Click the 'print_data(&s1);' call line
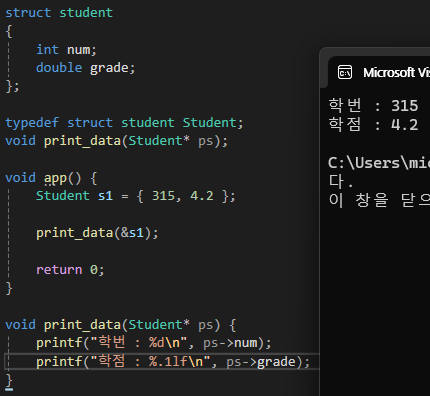 pos(97,233)
